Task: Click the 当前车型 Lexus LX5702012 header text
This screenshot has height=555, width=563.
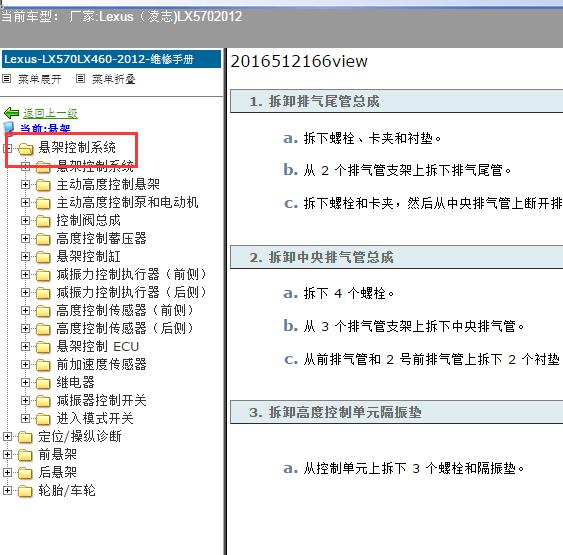Action: pyautogui.click(x=121, y=17)
